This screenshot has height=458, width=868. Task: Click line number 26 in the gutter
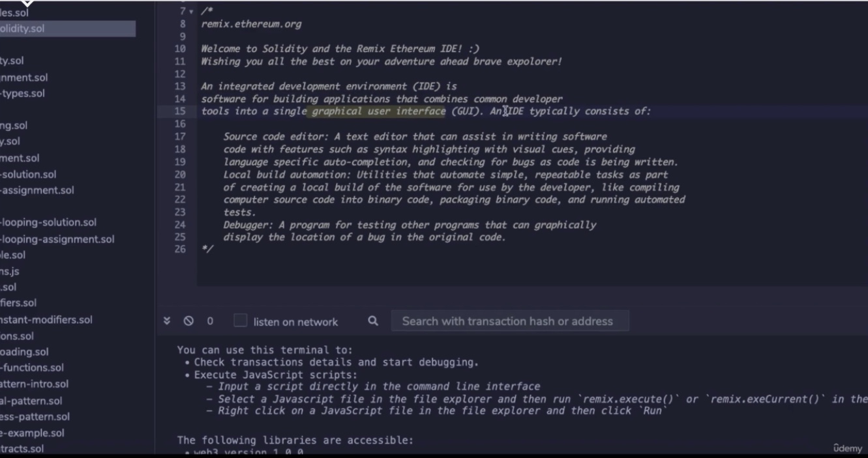click(180, 250)
